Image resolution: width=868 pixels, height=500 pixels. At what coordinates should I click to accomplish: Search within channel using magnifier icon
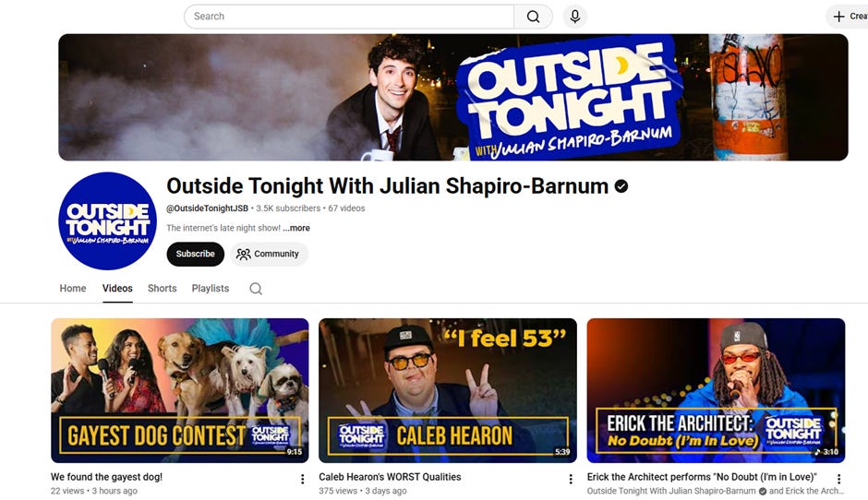256,289
